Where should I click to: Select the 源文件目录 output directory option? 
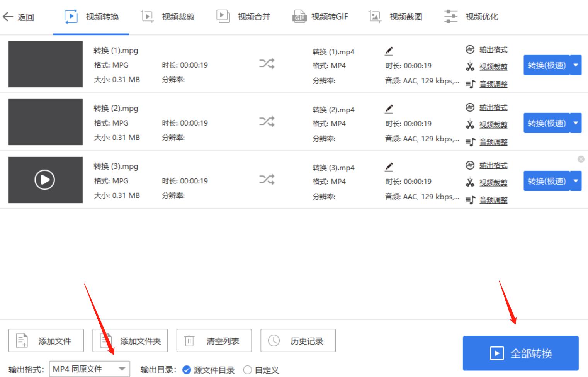click(x=187, y=370)
